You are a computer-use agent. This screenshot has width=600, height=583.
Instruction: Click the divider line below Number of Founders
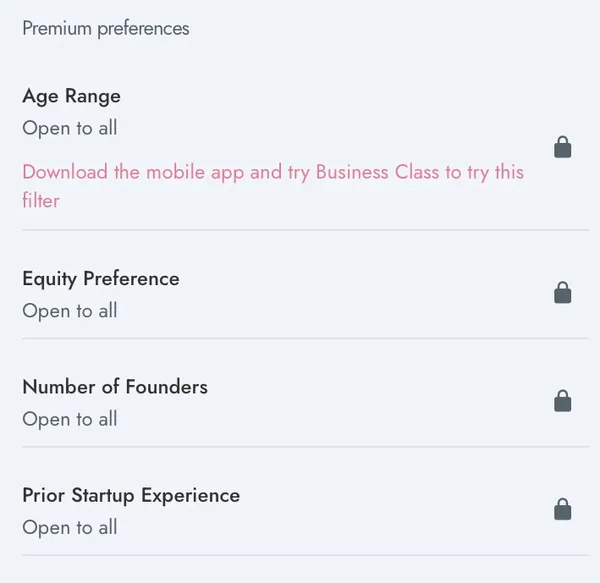[x=305, y=446]
